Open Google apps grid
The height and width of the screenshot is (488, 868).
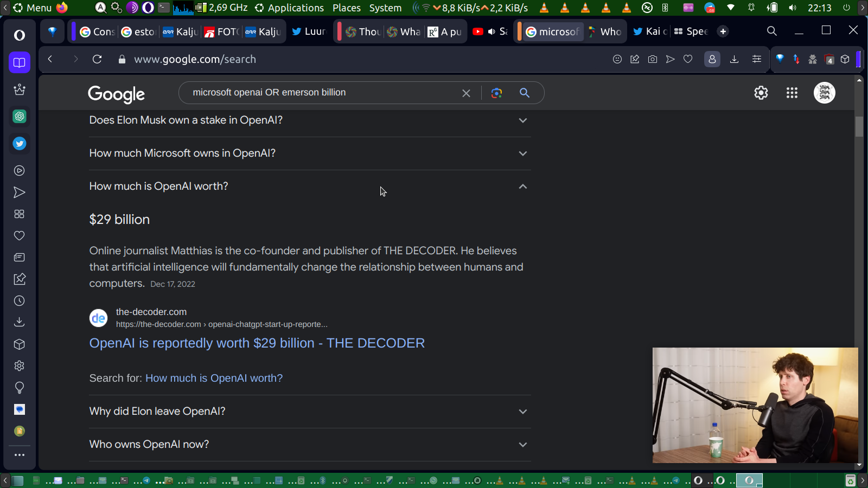tap(792, 93)
